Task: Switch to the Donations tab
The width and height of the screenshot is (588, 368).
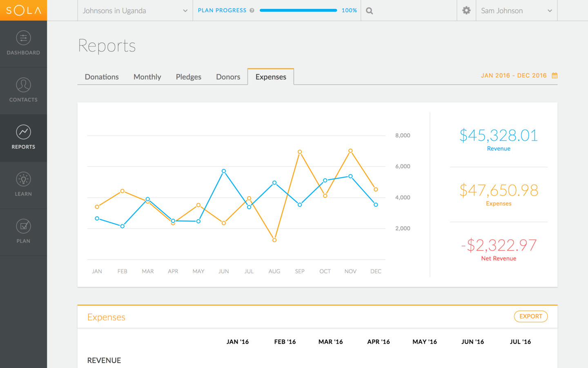Action: [x=101, y=76]
